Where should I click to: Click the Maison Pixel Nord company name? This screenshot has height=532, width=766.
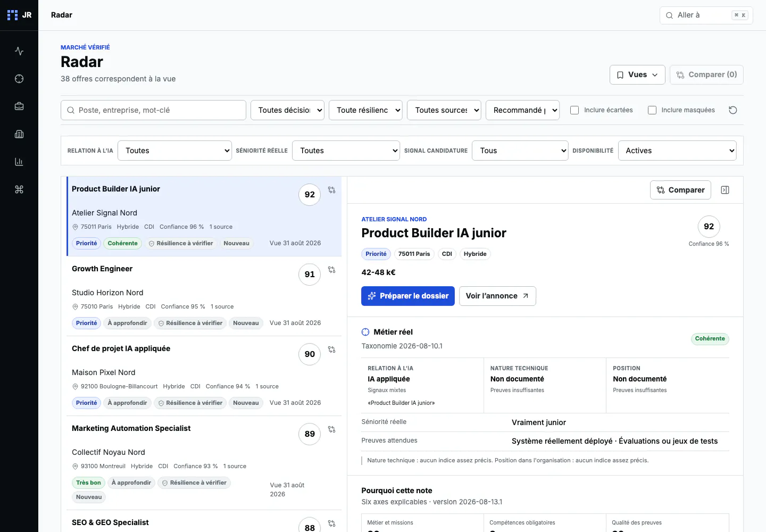(x=104, y=372)
